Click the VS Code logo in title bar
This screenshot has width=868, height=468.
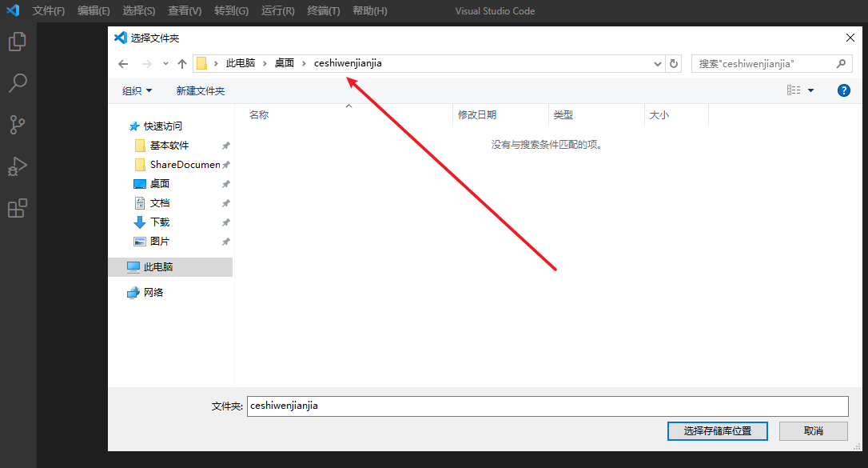pyautogui.click(x=13, y=10)
